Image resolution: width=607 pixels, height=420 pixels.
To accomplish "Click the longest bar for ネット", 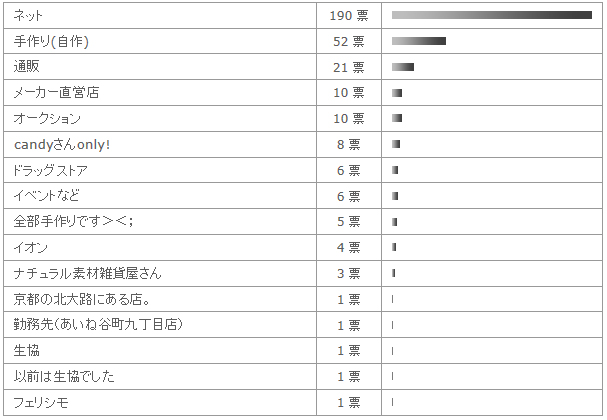I will tap(492, 15).
